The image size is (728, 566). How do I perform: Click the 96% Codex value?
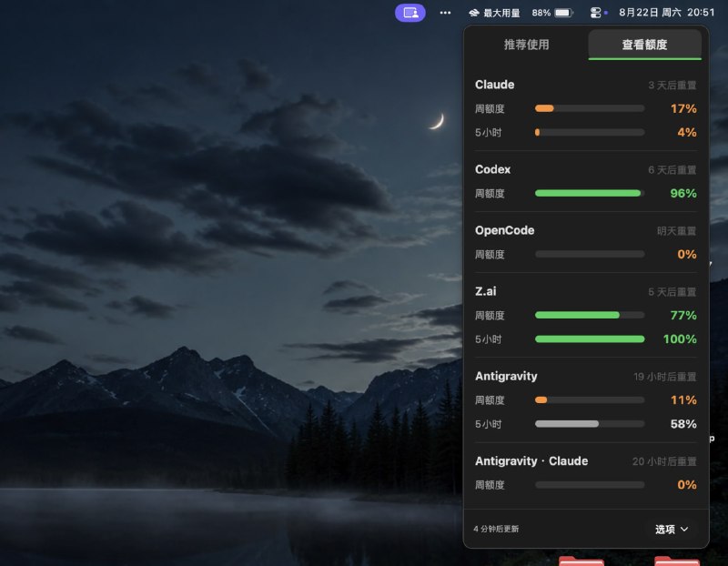click(x=683, y=193)
